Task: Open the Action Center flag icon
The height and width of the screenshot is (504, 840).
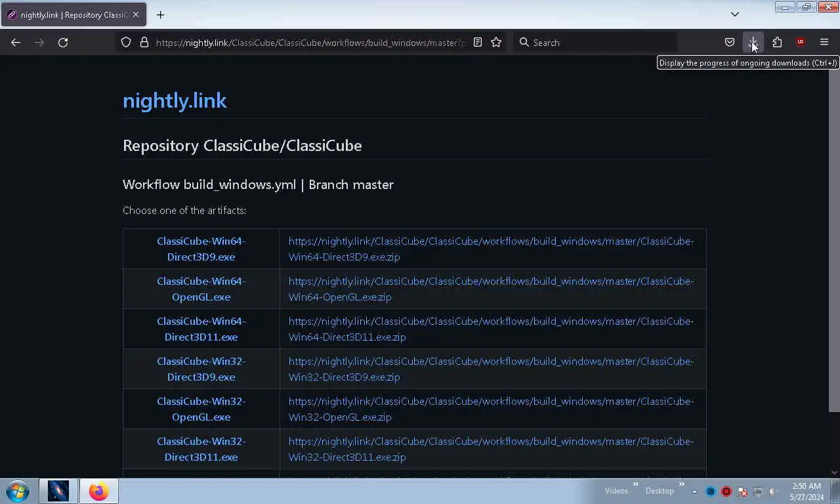Action: (742, 492)
